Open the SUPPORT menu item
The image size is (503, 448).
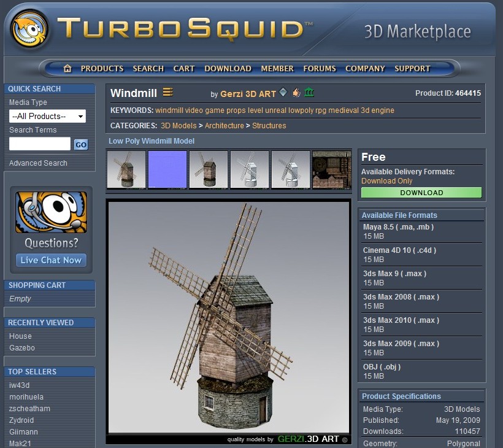click(412, 69)
